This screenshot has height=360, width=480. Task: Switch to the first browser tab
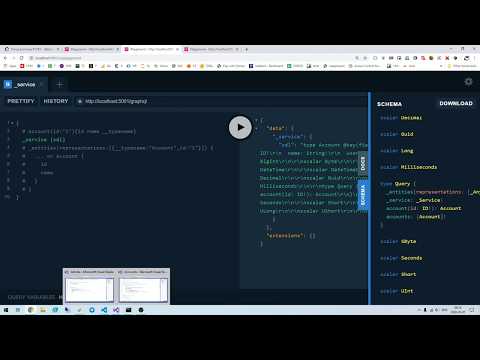click(x=32, y=49)
